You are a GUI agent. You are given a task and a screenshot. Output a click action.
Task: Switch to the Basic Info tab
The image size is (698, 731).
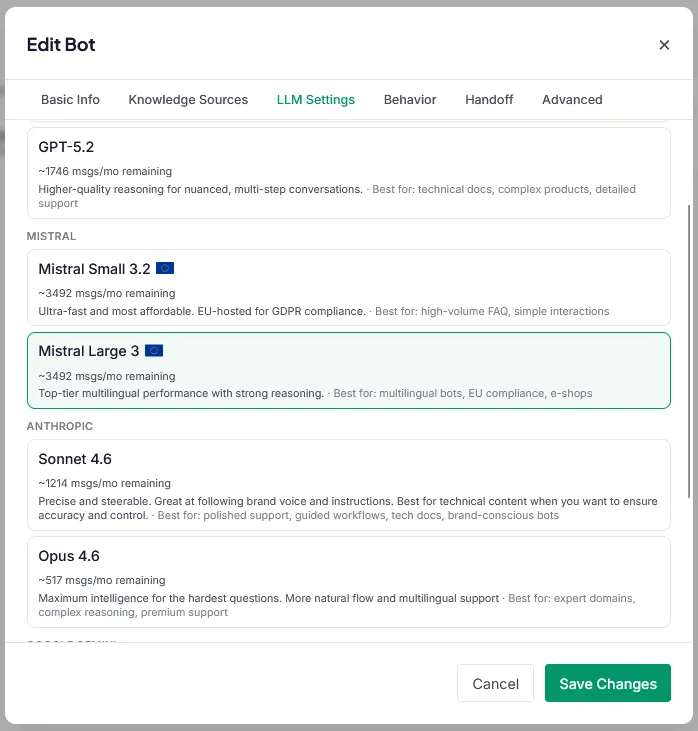point(70,100)
